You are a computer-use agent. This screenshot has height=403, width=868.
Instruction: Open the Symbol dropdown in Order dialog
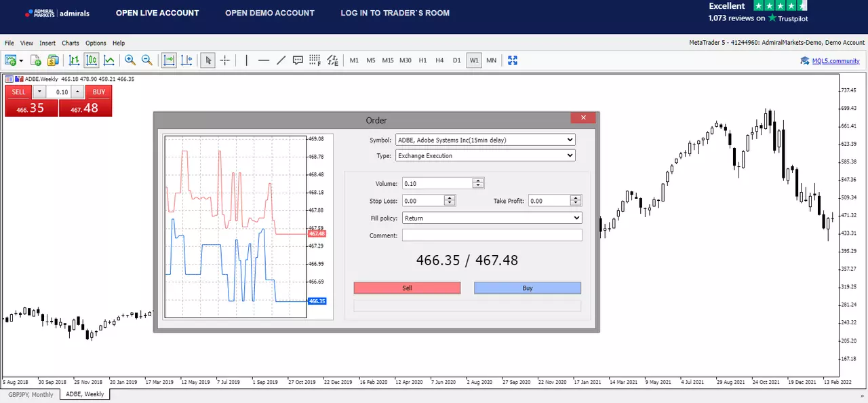(x=485, y=140)
